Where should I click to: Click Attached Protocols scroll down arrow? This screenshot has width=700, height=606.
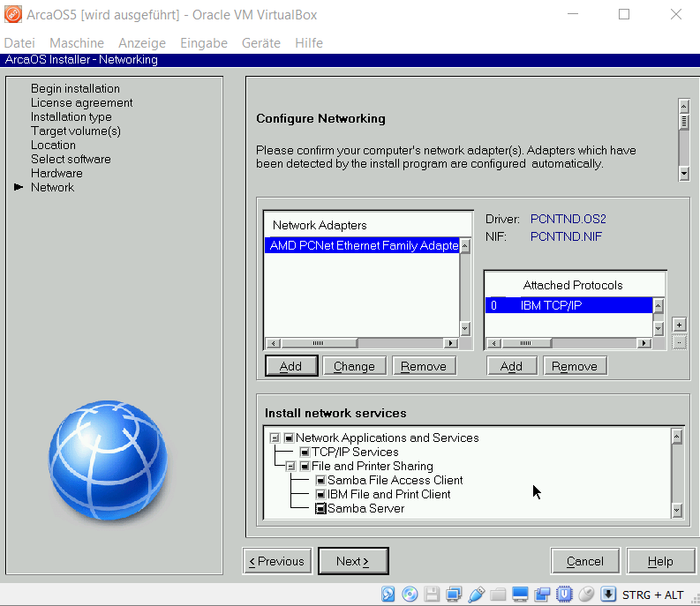(658, 329)
